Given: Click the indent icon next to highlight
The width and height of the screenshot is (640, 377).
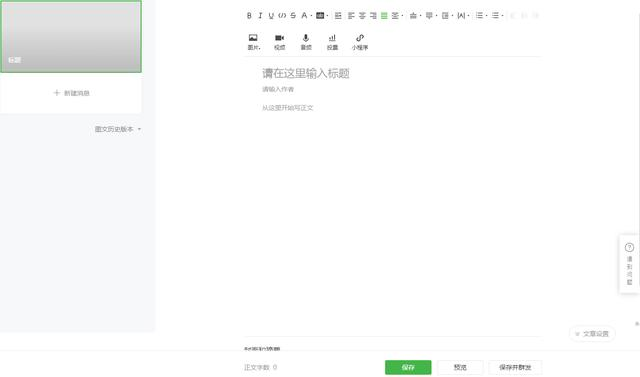Looking at the screenshot, I should (x=338, y=16).
